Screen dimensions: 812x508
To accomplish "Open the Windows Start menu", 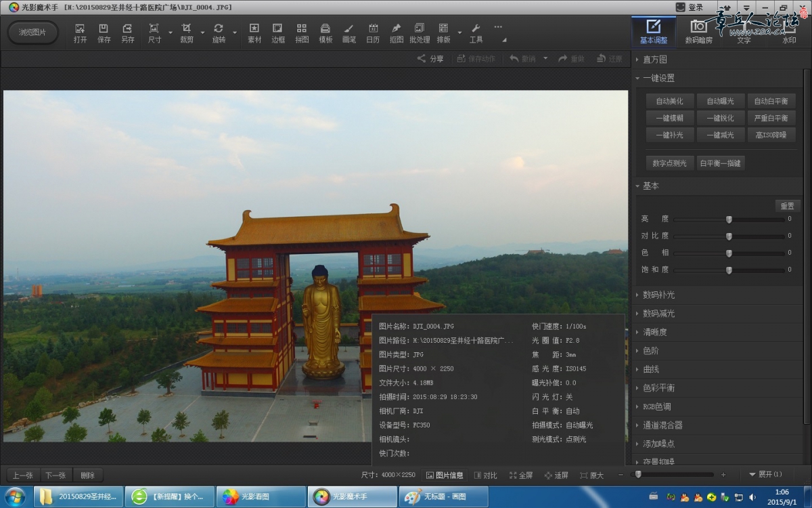I will pyautogui.click(x=14, y=496).
